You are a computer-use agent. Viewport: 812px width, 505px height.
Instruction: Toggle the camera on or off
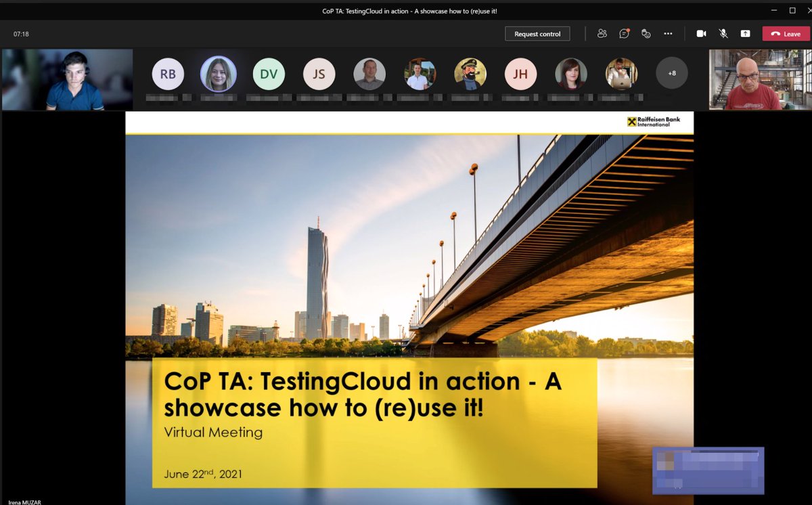701,34
